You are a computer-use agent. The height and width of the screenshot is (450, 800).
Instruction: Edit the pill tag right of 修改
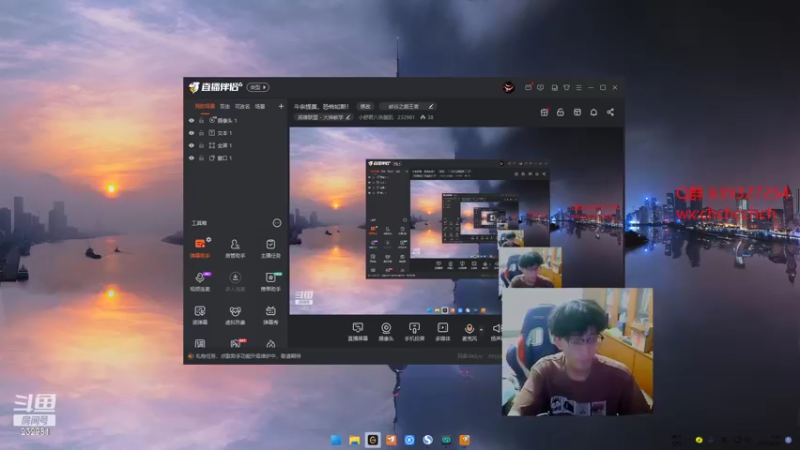(x=407, y=107)
